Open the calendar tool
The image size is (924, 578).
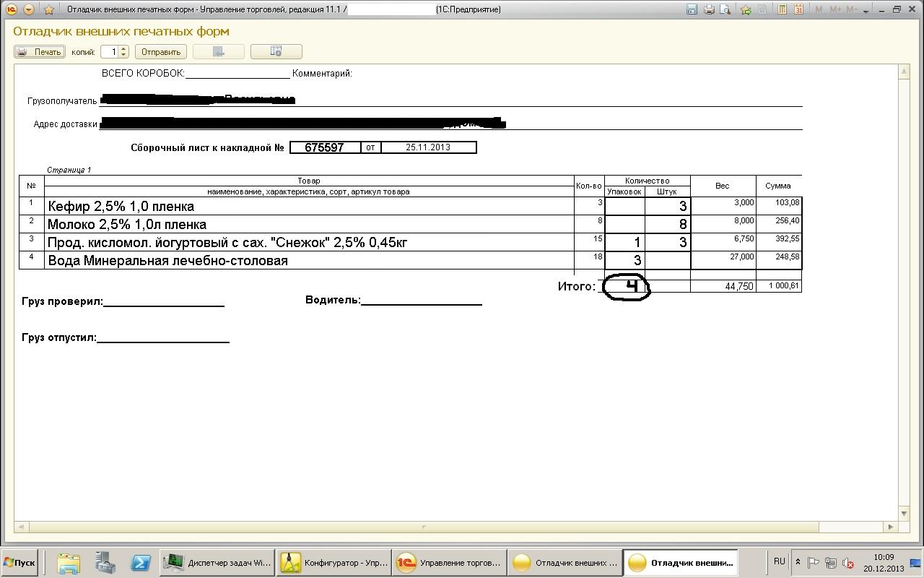coord(798,9)
